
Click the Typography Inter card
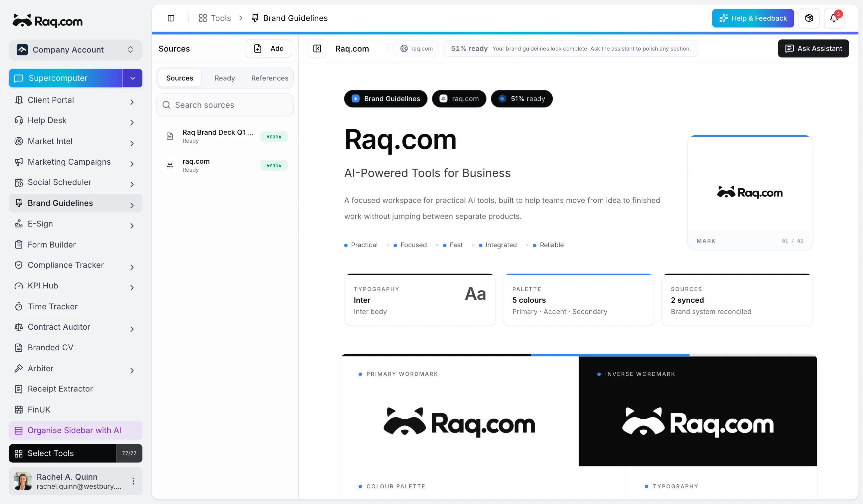coord(420,300)
